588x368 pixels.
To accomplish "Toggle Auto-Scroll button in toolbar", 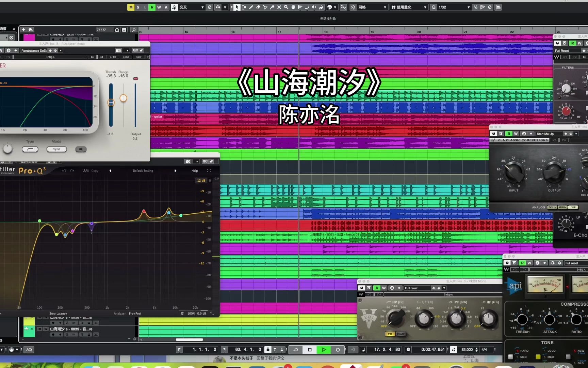I will (x=218, y=7).
